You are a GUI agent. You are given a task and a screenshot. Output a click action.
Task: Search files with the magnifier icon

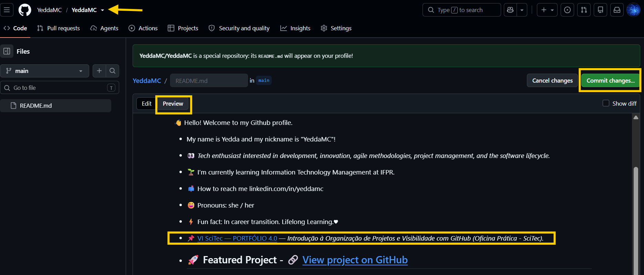(x=112, y=71)
